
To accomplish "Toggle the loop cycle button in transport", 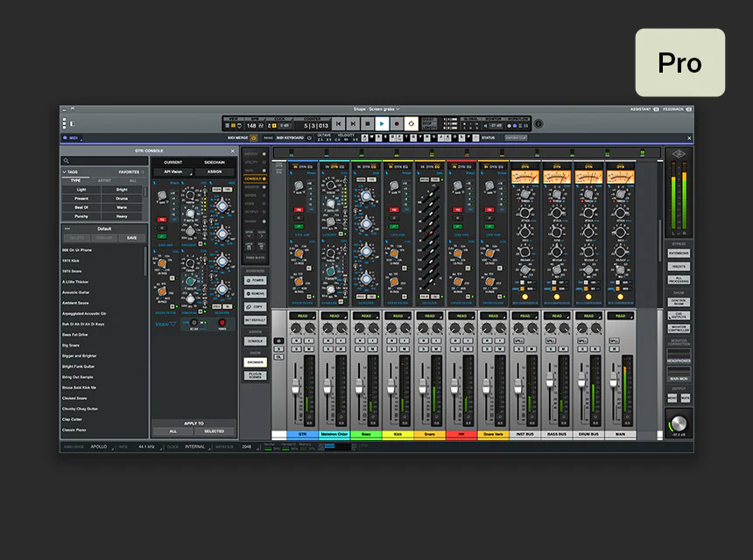I will 411,123.
